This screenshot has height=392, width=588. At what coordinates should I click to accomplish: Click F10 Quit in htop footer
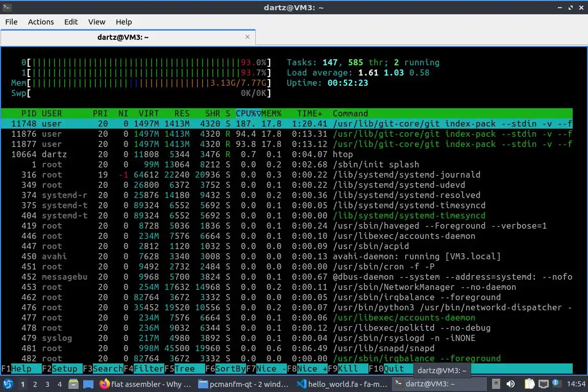[x=389, y=369]
